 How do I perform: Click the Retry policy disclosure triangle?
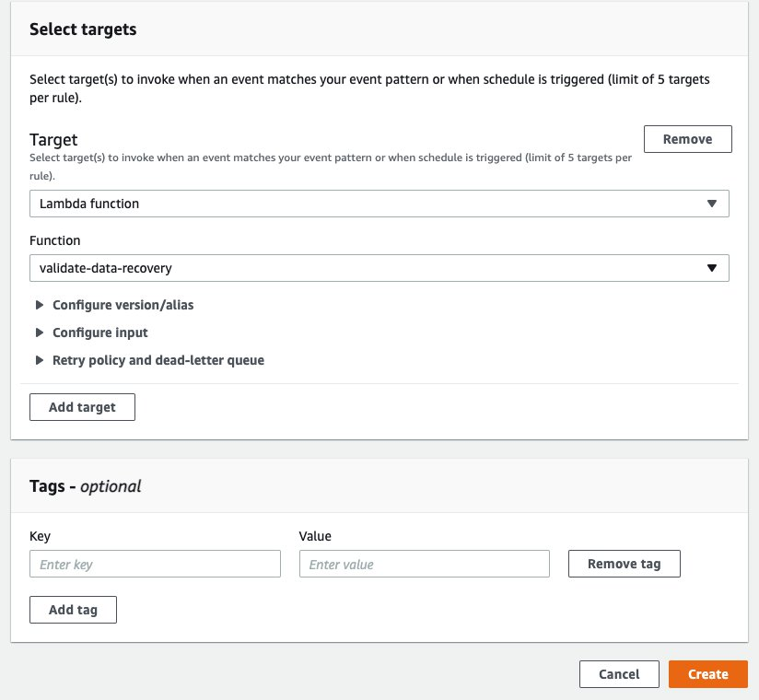[x=40, y=360]
